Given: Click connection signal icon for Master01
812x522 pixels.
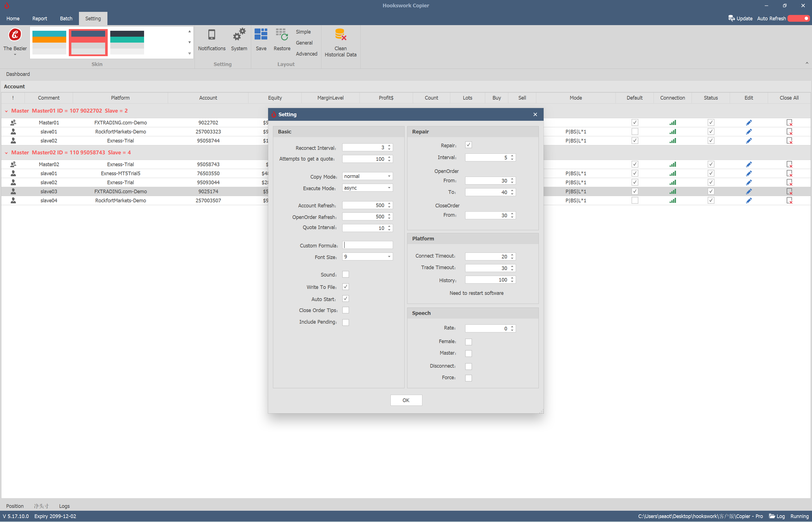Looking at the screenshot, I should 672,123.
